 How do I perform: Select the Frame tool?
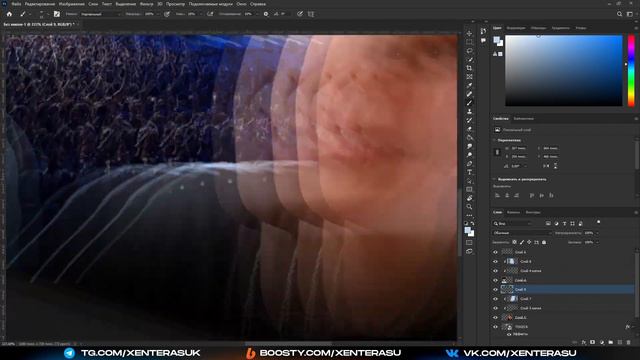pyautogui.click(x=469, y=76)
